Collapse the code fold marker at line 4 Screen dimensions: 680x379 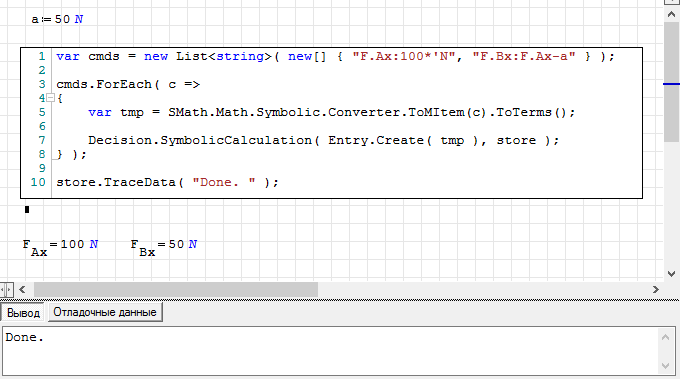[50, 98]
